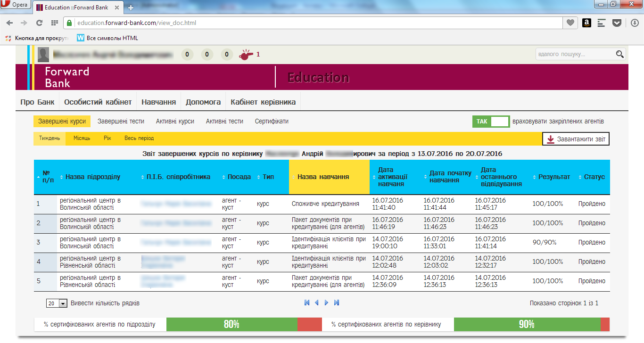Image resolution: width=644 pixels, height=343 pixels.
Task: Open the Особистий кабінет menu
Action: (98, 102)
